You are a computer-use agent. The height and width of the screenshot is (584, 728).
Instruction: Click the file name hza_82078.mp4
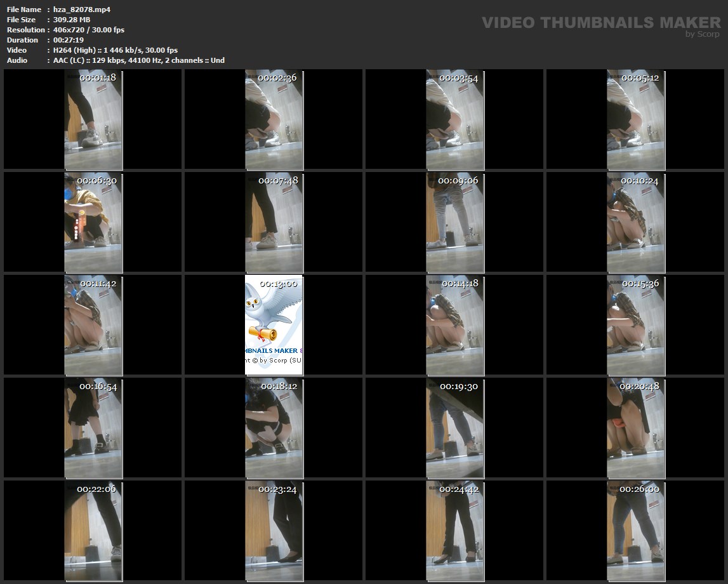click(x=82, y=10)
